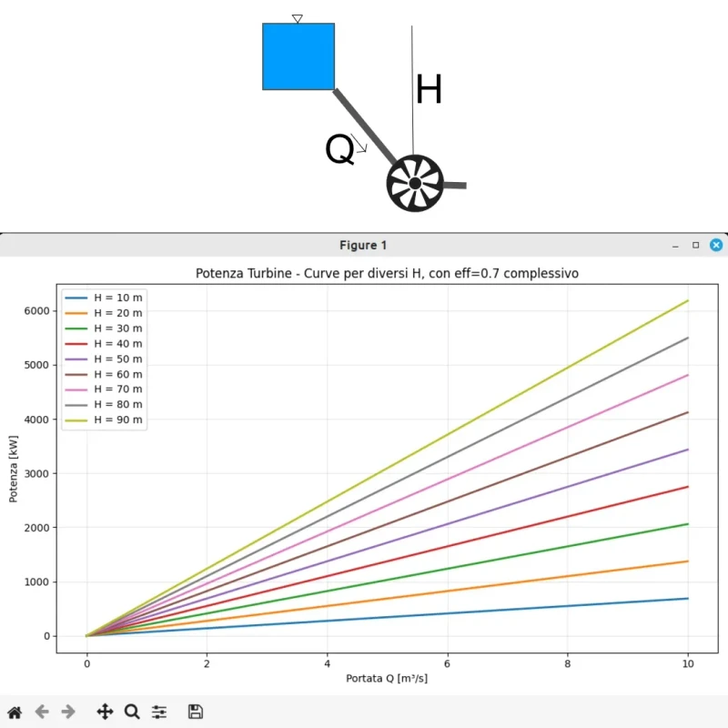Go back to the previous plot view
Screen dimensions: 728x728
pos(42,712)
